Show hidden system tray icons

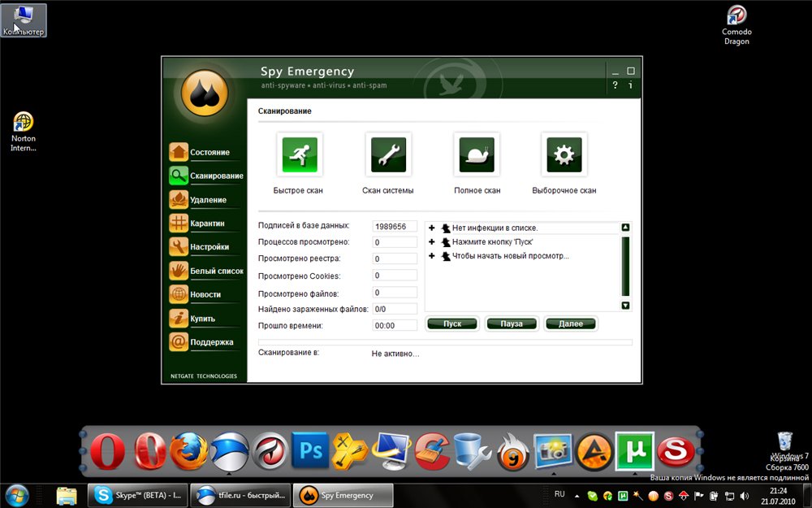point(577,496)
